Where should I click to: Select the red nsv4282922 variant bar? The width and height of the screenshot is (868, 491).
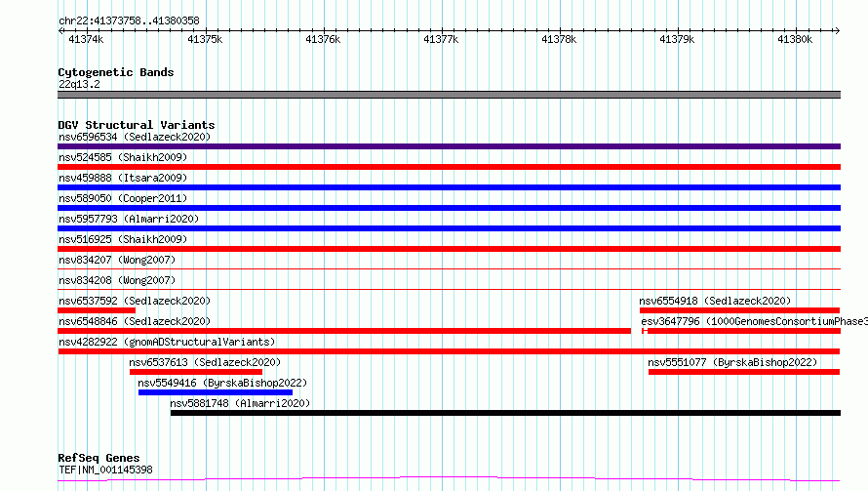(449, 351)
